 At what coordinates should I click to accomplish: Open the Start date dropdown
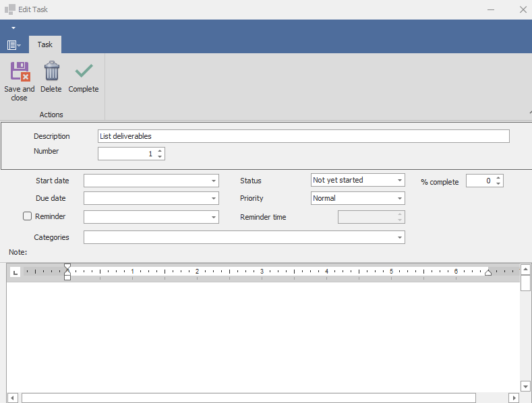pos(214,181)
